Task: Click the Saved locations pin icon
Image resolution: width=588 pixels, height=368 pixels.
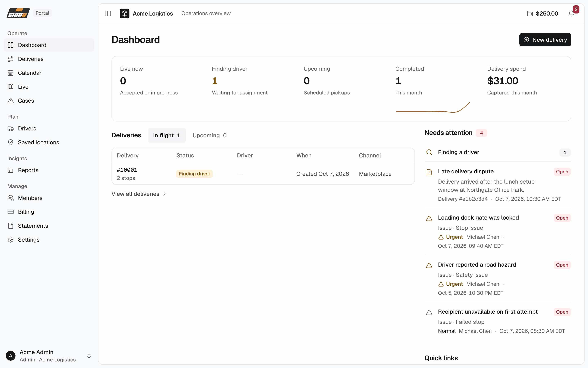Action: pos(10,142)
